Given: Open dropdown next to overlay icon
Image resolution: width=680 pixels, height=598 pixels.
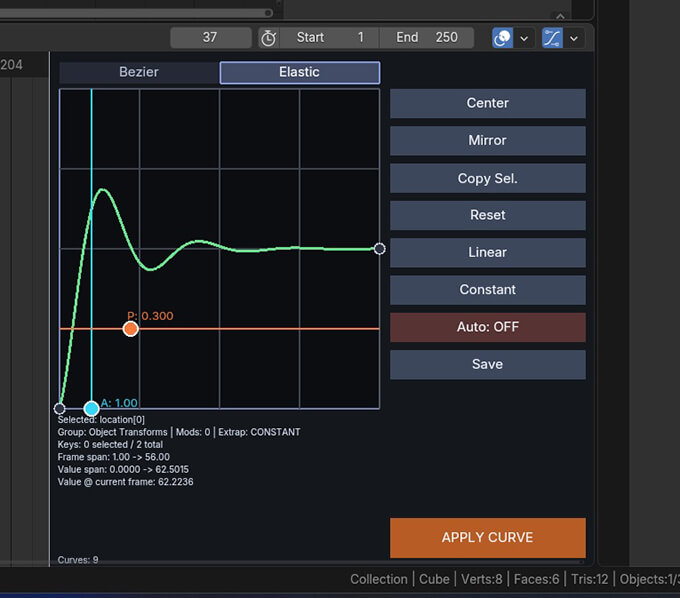Looking at the screenshot, I should (524, 38).
